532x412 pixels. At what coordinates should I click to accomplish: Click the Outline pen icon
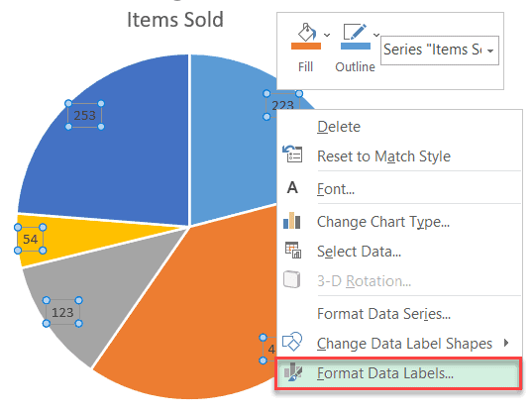(355, 32)
